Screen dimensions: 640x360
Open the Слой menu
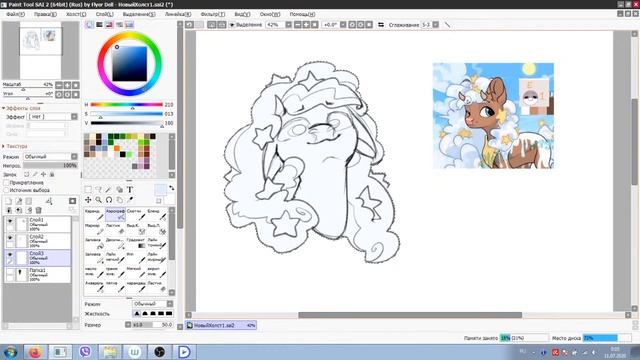point(104,14)
